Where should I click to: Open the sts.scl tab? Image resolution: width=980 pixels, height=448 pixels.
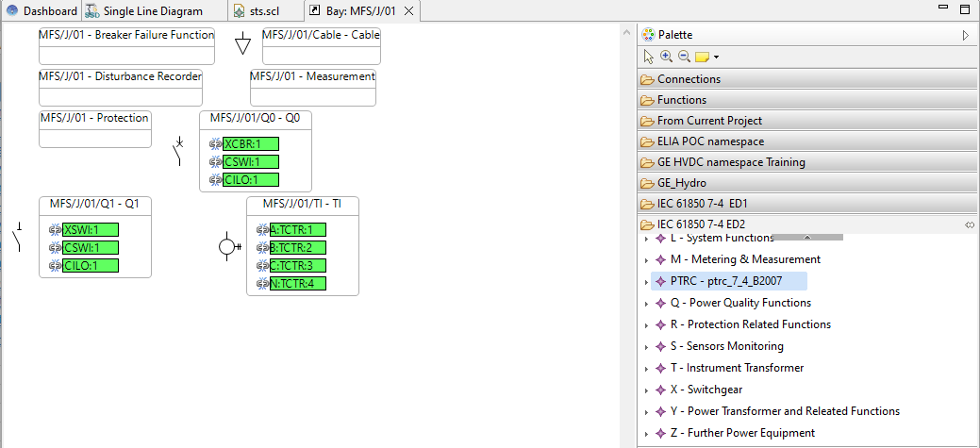click(257, 11)
